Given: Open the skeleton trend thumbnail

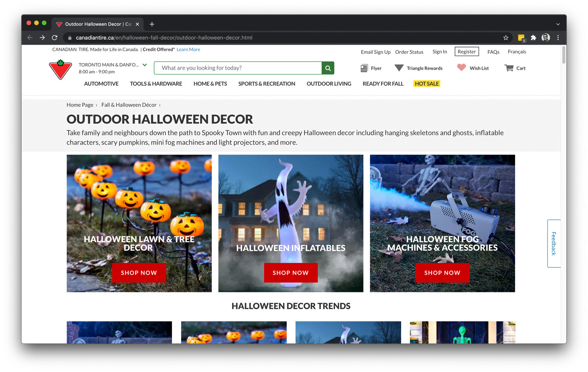Looking at the screenshot, I should [x=119, y=332].
